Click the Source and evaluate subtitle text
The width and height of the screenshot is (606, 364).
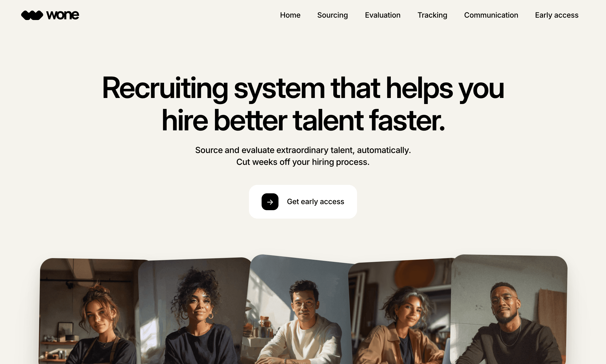pos(303,150)
